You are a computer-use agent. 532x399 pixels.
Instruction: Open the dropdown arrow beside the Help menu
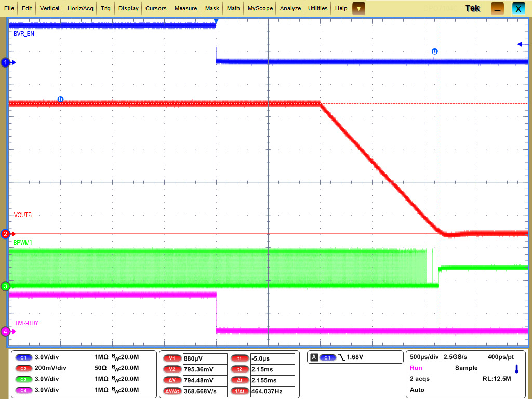(359, 8)
